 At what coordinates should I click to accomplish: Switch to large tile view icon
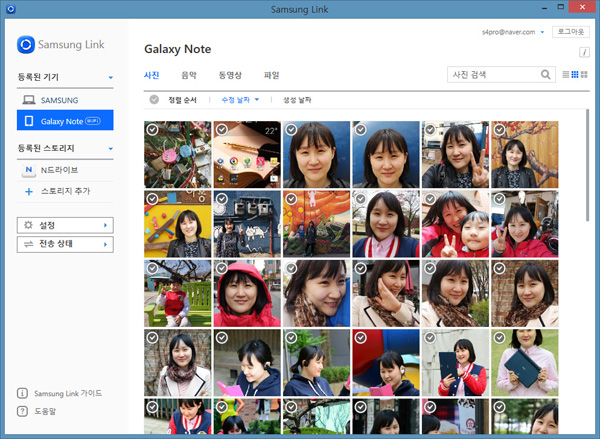584,75
